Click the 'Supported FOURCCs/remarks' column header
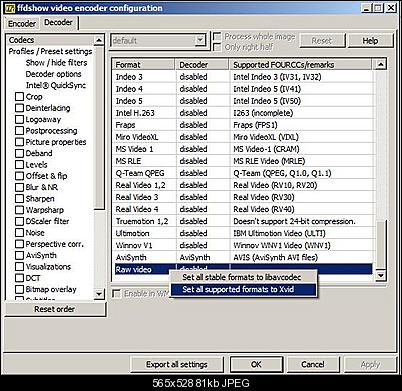The image size is (402, 391). (x=300, y=65)
